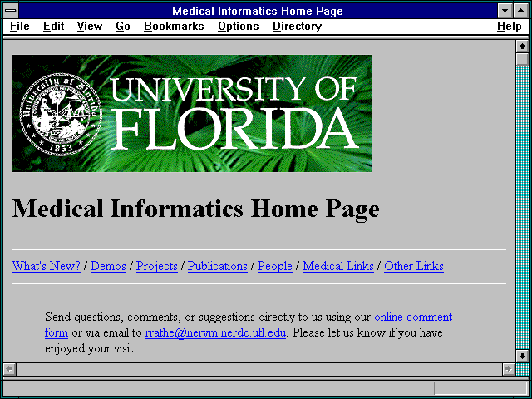Minimize the window with the down-arrow button
Viewport: 532px width, 399px height.
[505, 11]
